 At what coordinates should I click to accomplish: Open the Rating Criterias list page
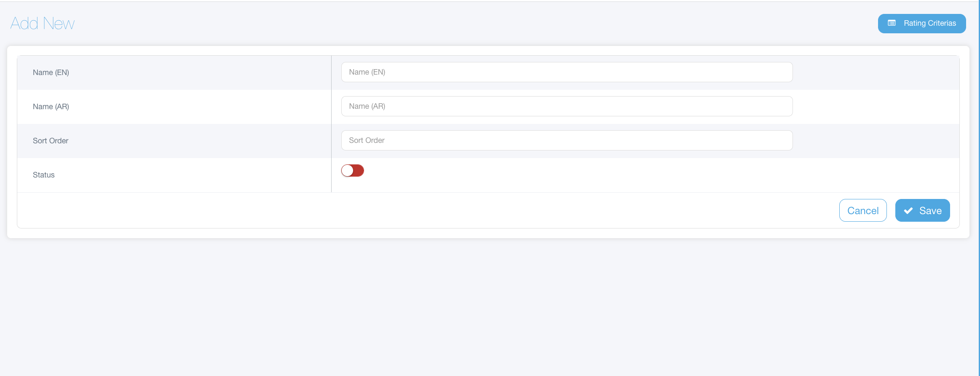[x=921, y=23]
